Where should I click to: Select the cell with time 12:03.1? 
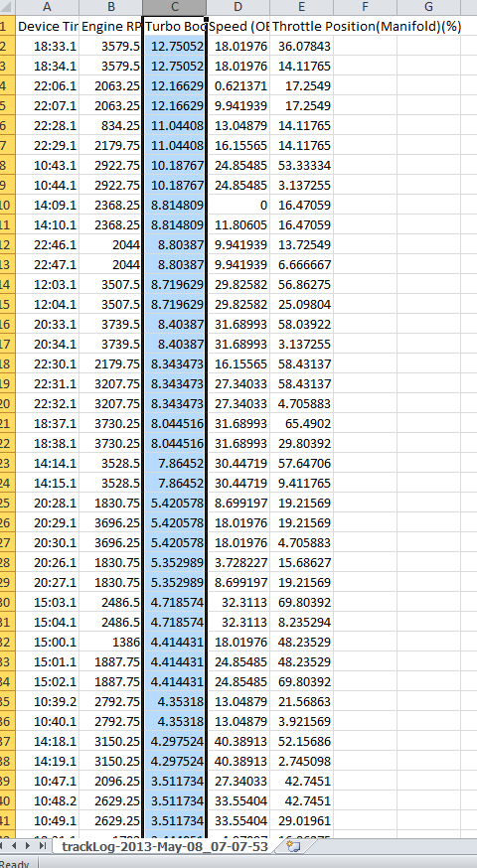click(47, 285)
